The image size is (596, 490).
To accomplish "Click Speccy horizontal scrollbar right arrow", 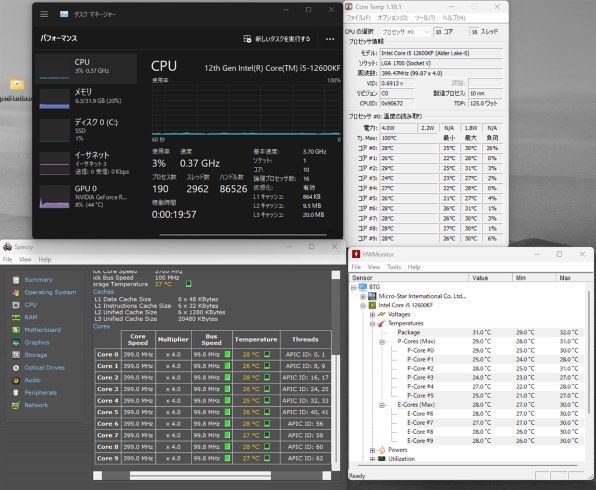I will [327, 476].
